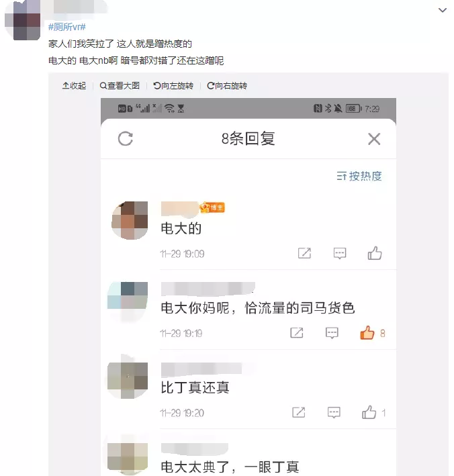This screenshot has height=476, width=454.
Task: Tap the refresh icon beside 8条回复
Action: [x=126, y=139]
